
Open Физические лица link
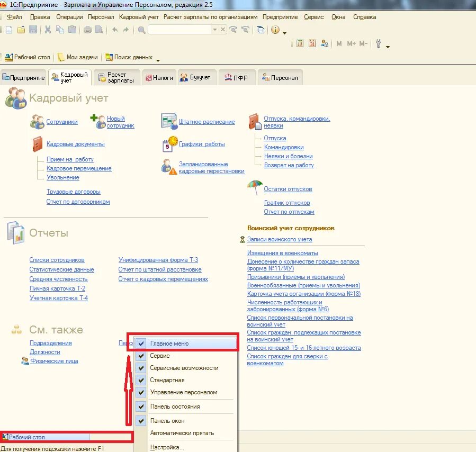54,361
